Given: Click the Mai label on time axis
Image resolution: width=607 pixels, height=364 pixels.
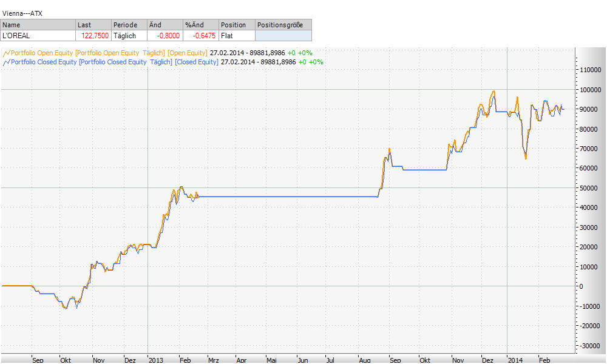Looking at the screenshot, I should (272, 360).
